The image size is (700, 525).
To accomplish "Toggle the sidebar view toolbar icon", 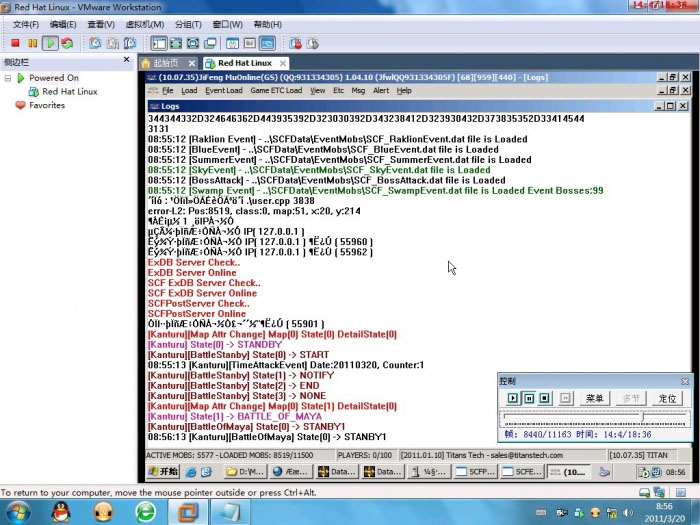I will click(x=158, y=43).
